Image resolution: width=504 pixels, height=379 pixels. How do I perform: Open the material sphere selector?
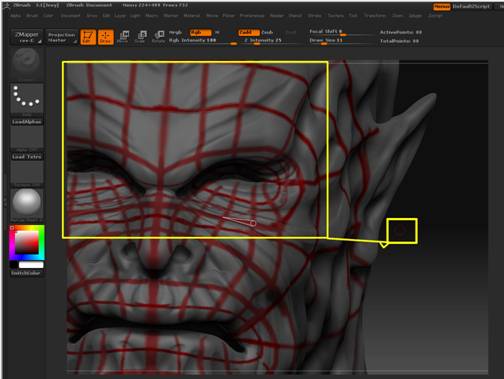(27, 203)
